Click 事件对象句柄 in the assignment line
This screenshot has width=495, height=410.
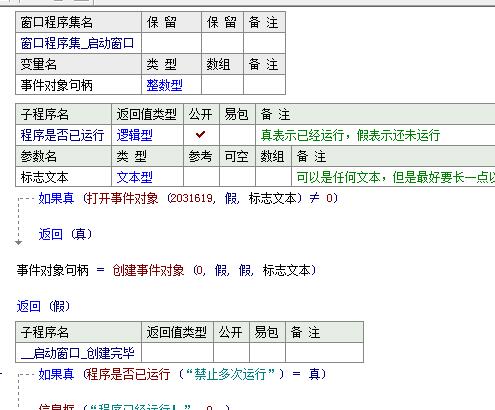pyautogui.click(x=53, y=270)
